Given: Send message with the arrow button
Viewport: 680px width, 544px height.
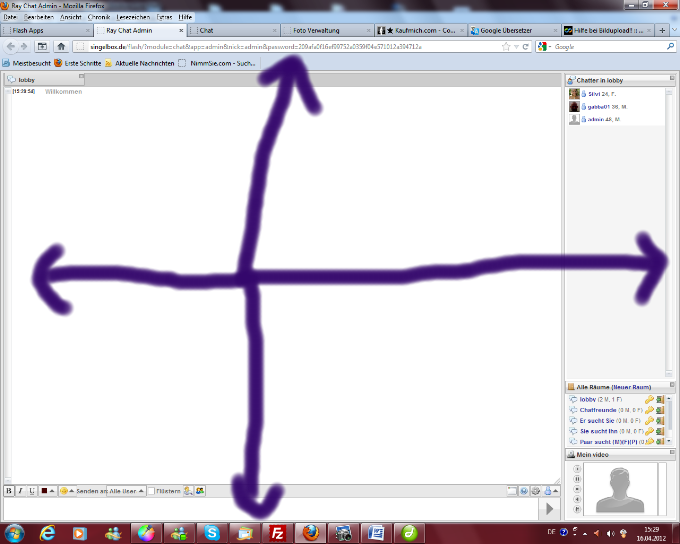Looking at the screenshot, I should coord(549,508).
